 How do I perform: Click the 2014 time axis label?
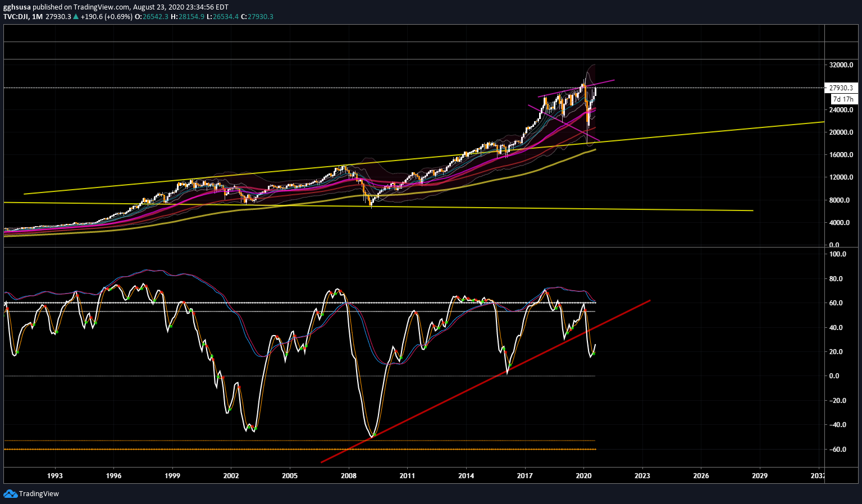pos(466,476)
